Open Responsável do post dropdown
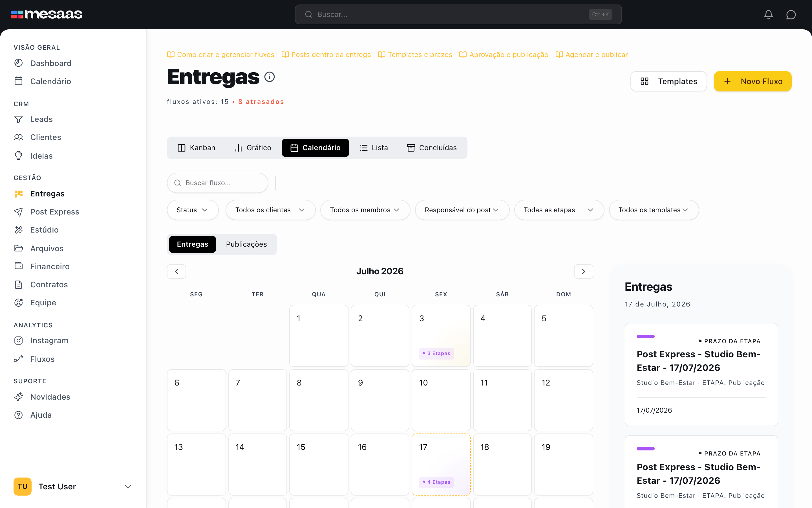Image resolution: width=812 pixels, height=508 pixels. click(x=462, y=210)
